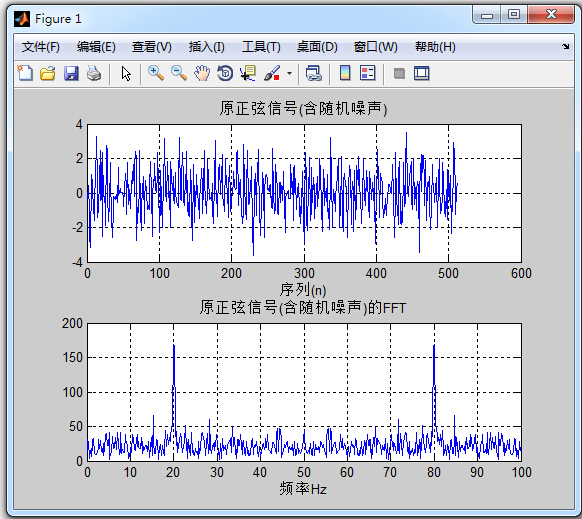Select the Edit Plot arrow tool
Viewport: 582px width, 519px height.
126,73
